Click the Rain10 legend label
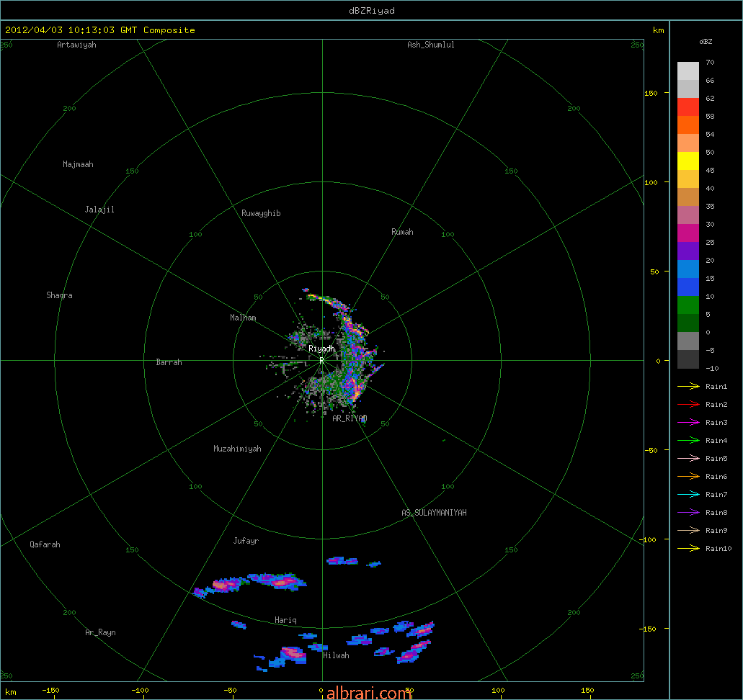Screen dimensions: 743x700 [x=718, y=549]
